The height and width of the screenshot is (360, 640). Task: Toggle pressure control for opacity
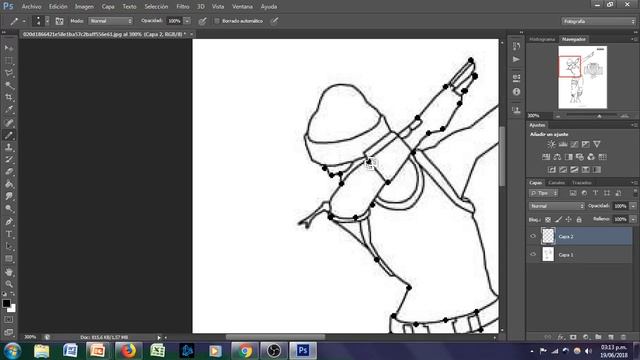tap(202, 21)
